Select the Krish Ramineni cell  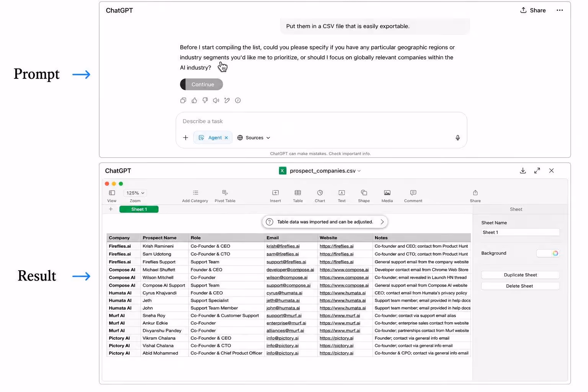(x=165, y=246)
